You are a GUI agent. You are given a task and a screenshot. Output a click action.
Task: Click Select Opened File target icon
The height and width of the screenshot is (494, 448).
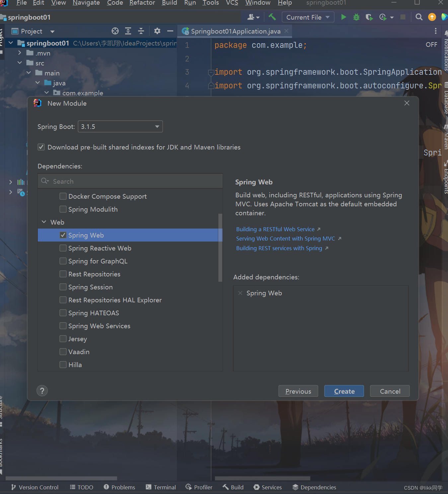click(x=115, y=31)
